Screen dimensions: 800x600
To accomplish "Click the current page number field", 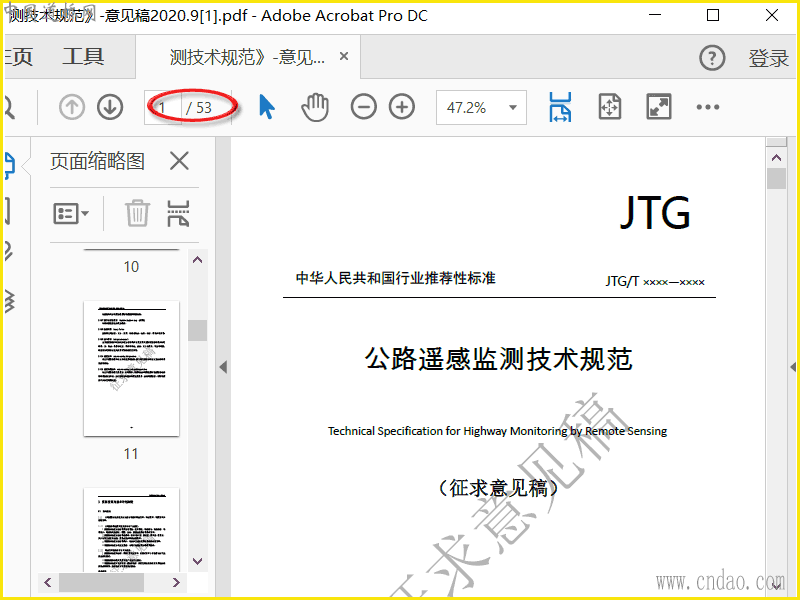I will [x=162, y=108].
